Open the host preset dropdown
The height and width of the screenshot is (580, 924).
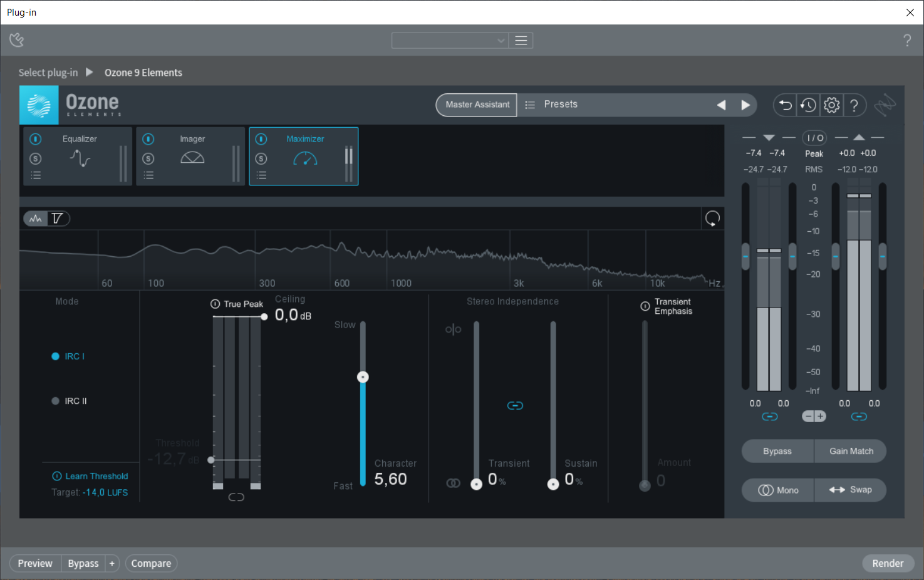pyautogui.click(x=450, y=41)
